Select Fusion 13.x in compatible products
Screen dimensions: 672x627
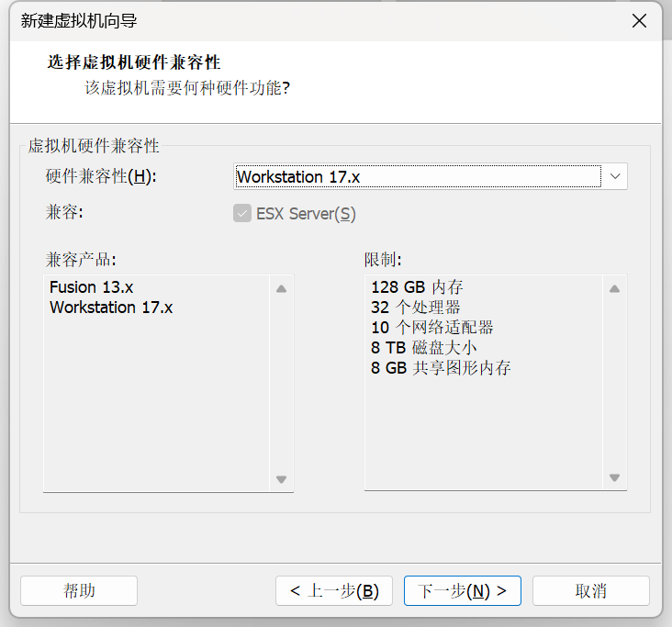[x=91, y=287]
